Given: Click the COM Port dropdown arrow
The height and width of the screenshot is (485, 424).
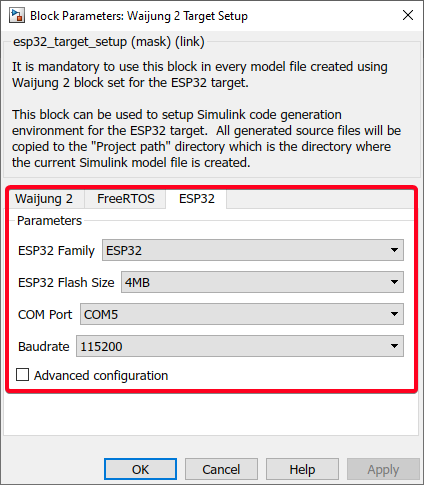Looking at the screenshot, I should (x=394, y=314).
